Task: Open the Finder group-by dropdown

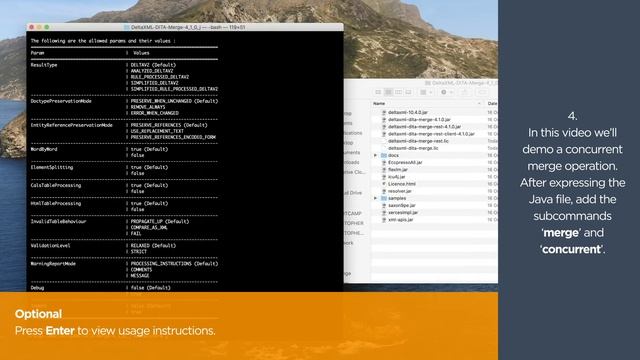Action: point(426,92)
